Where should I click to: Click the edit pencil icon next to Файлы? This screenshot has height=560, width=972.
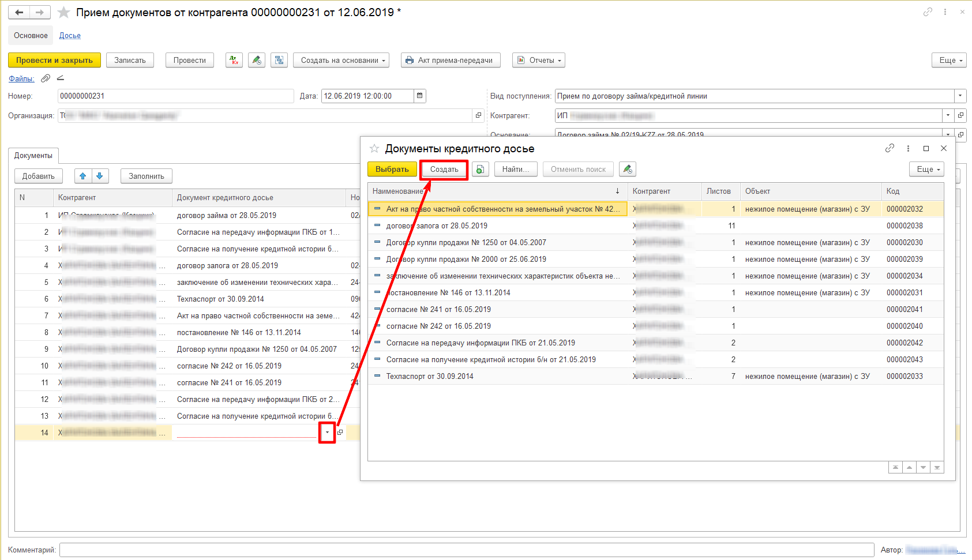point(61,78)
